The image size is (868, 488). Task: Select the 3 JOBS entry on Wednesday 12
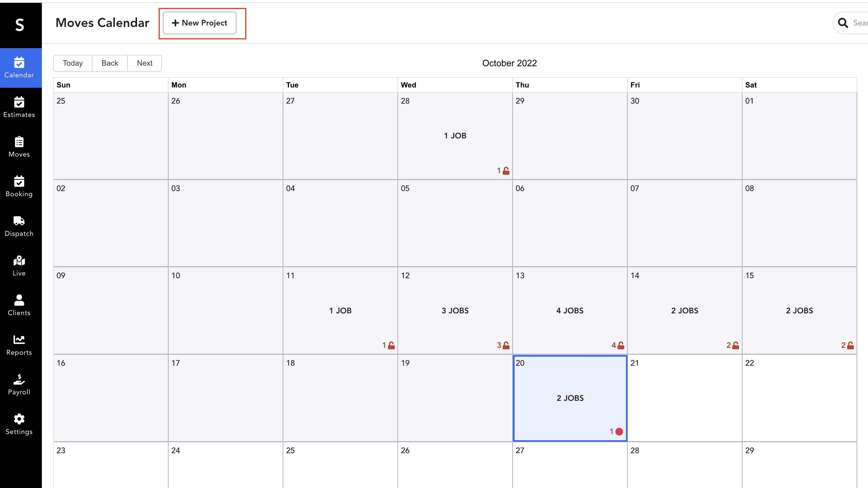(x=454, y=310)
